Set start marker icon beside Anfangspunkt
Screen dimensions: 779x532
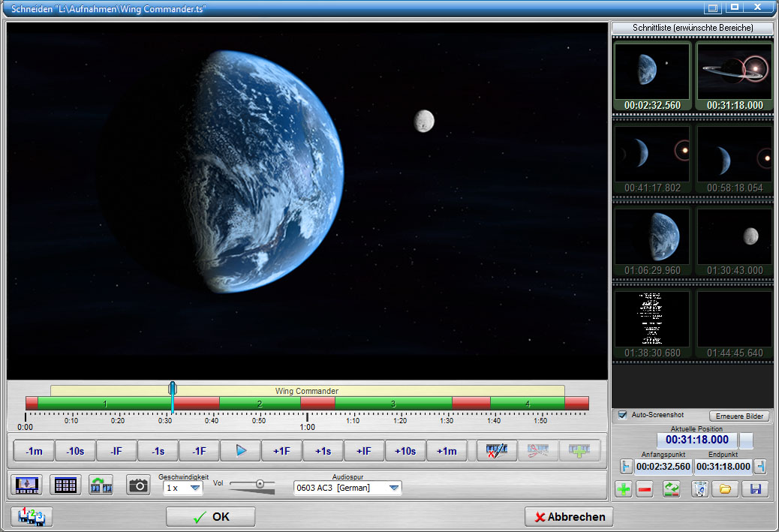626,467
